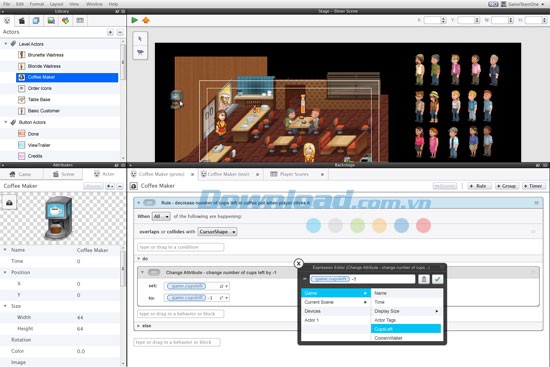Click the attribute add plus button in Attributes
This screenshot has height=367, width=550.
click(110, 186)
